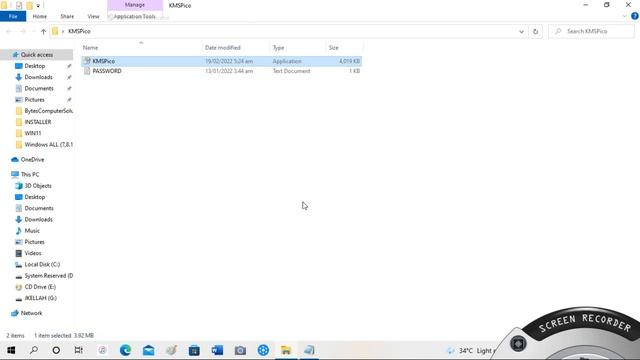640x360 pixels.
Task: Open the View ribbon tab
Action: pos(93,16)
